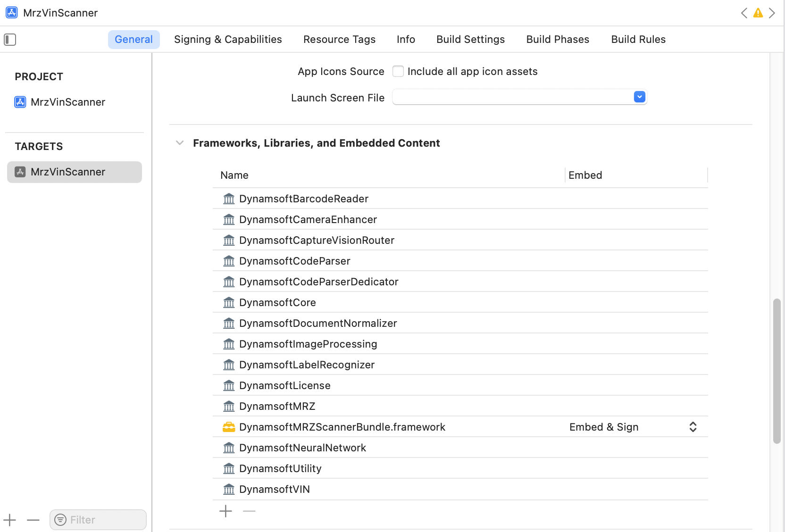The width and height of the screenshot is (785, 532).
Task: Add a framework with the plus button
Action: (225, 511)
